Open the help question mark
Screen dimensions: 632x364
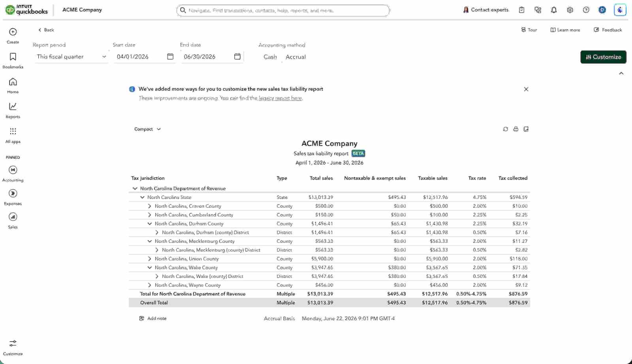(x=586, y=10)
